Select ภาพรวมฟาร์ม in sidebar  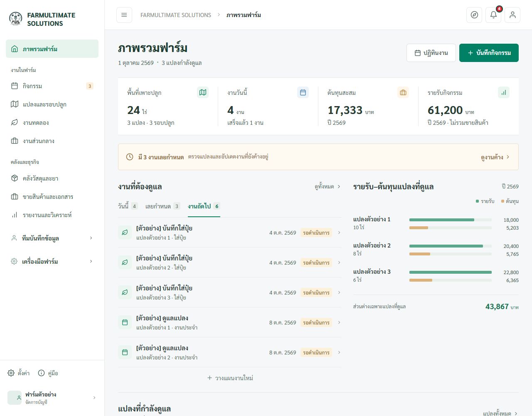coord(52,49)
